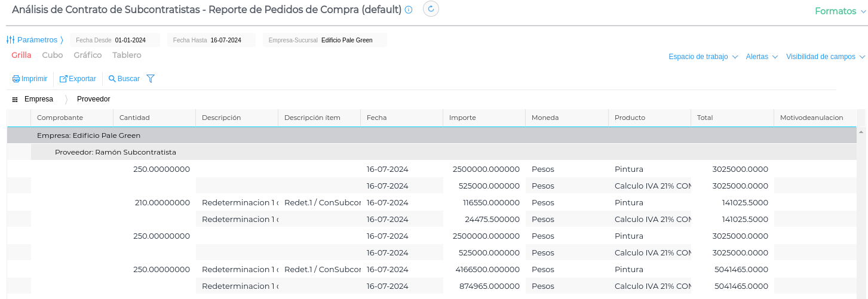Image resolution: width=868 pixels, height=299 pixels.
Task: Collapse the Proveedor: Ramón Subcontratista group
Action: (115, 152)
